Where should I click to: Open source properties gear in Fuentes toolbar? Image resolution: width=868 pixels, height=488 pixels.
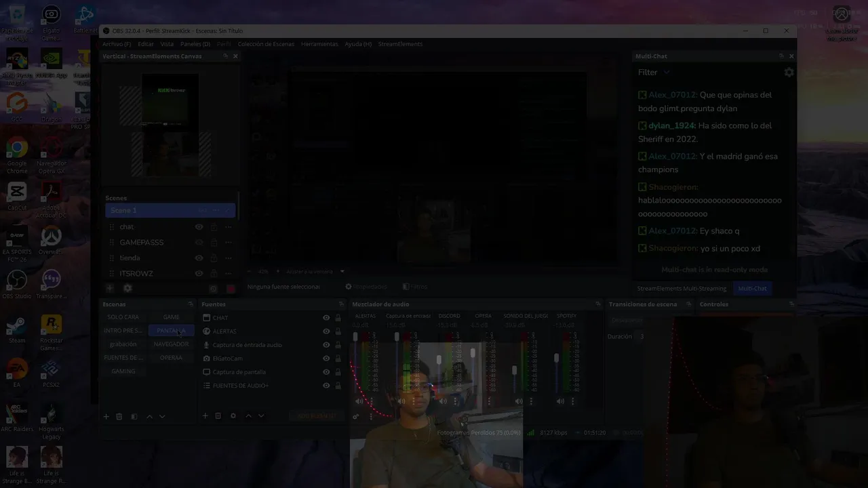(233, 415)
